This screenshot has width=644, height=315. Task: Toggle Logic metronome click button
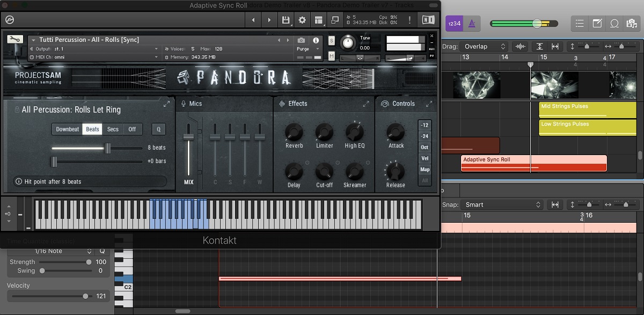click(x=471, y=23)
